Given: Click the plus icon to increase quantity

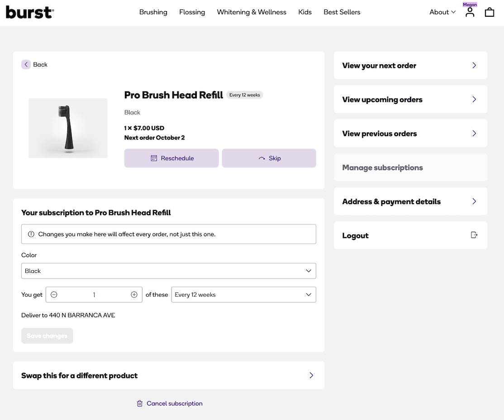Looking at the screenshot, I should click(134, 295).
